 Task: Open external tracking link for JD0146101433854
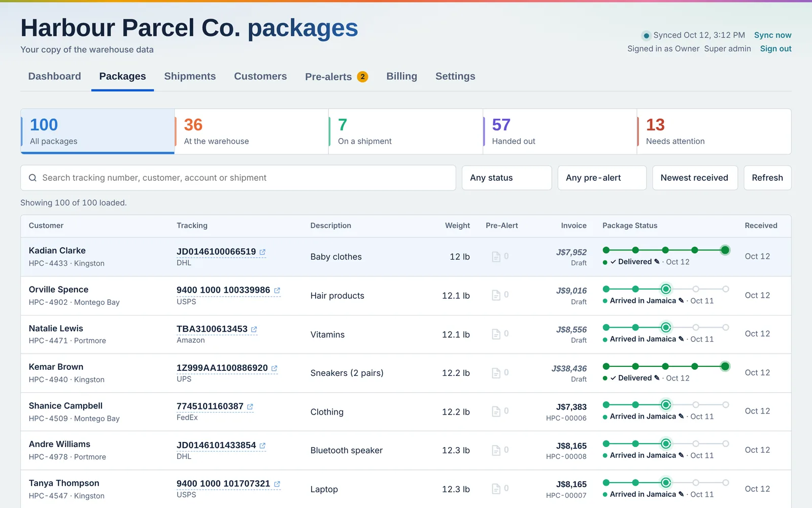pyautogui.click(x=262, y=446)
